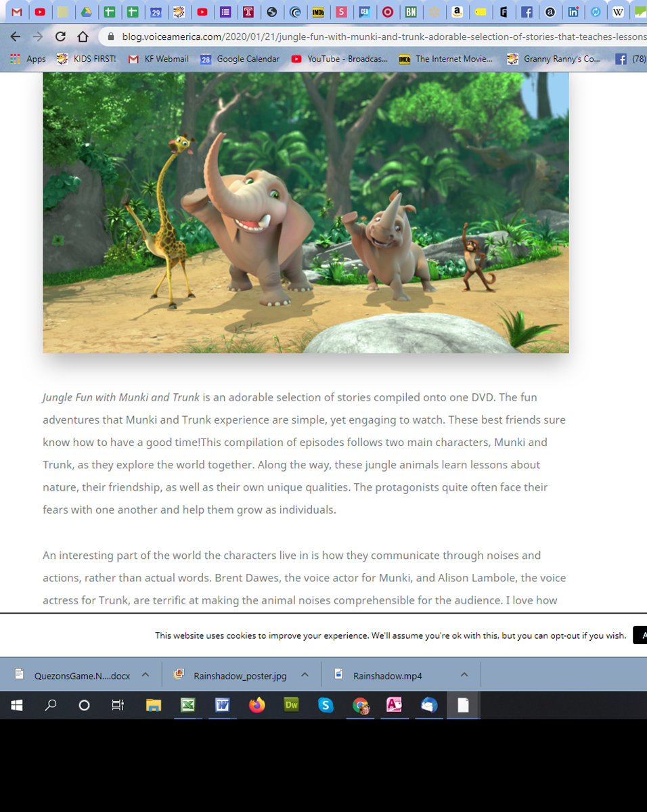Open the Amazon tab
This screenshot has height=812, width=647.
click(x=457, y=12)
